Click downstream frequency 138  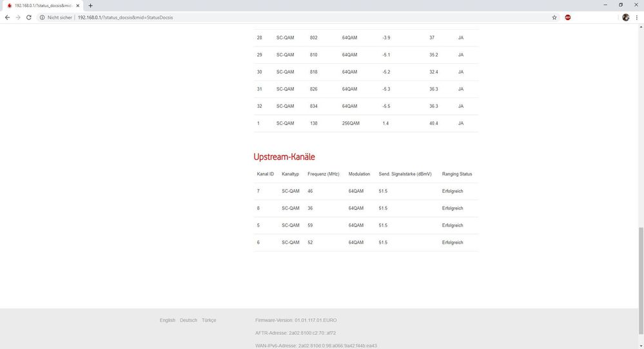pos(314,123)
